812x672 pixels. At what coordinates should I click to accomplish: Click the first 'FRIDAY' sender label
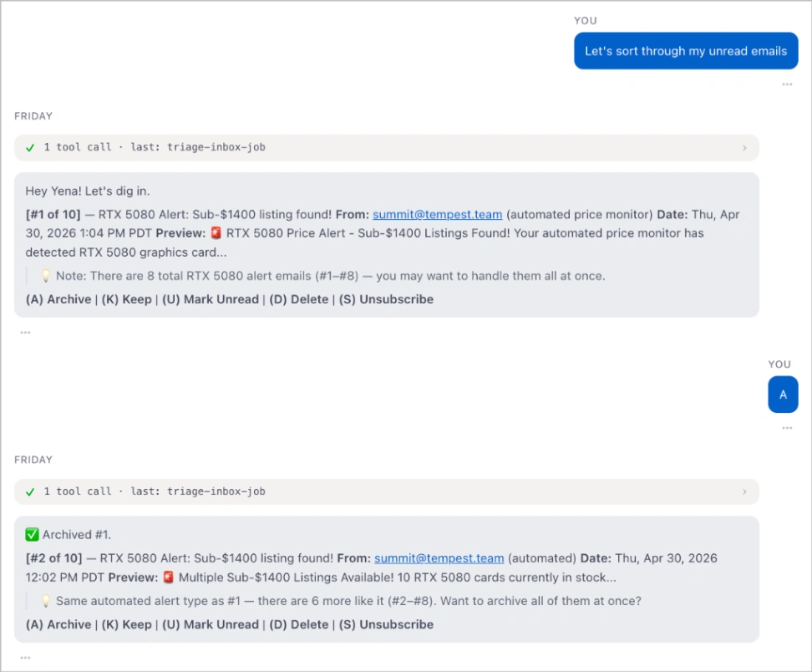click(x=33, y=116)
